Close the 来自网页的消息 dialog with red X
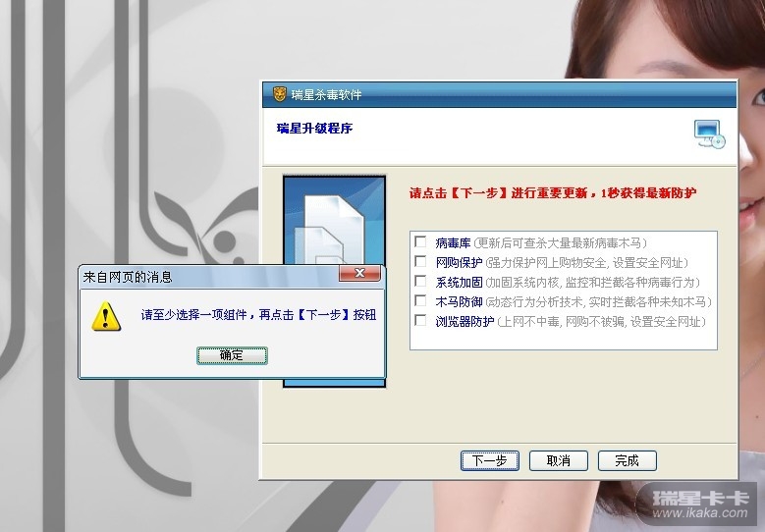The height and width of the screenshot is (532, 765). pyautogui.click(x=359, y=273)
